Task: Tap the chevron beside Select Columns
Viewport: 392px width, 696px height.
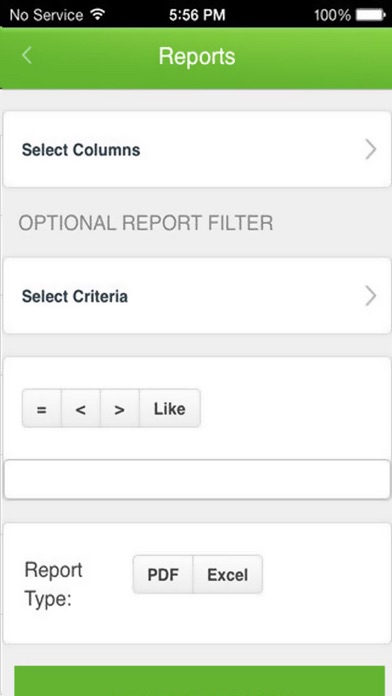Action: tap(370, 150)
